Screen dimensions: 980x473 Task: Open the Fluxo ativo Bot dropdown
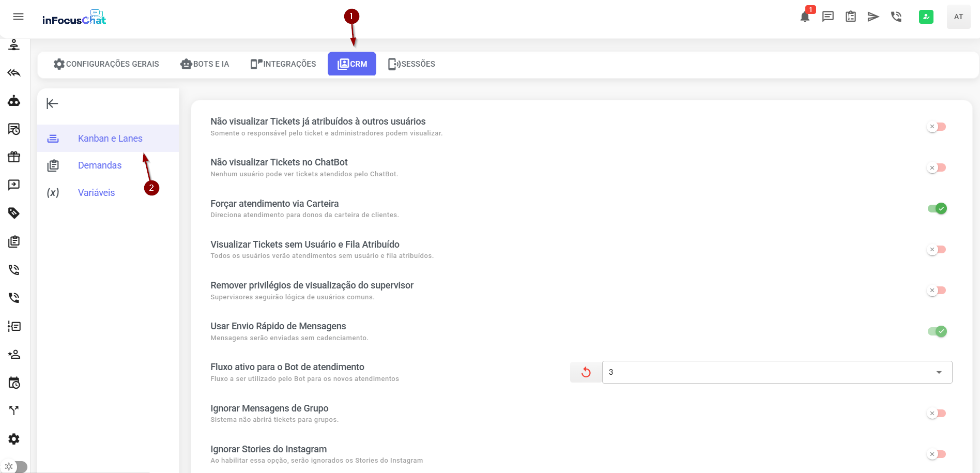[777, 372]
